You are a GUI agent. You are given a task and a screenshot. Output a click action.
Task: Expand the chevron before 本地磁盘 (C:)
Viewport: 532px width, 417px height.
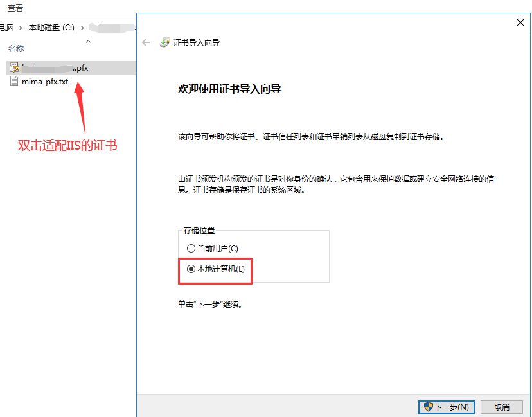click(21, 28)
